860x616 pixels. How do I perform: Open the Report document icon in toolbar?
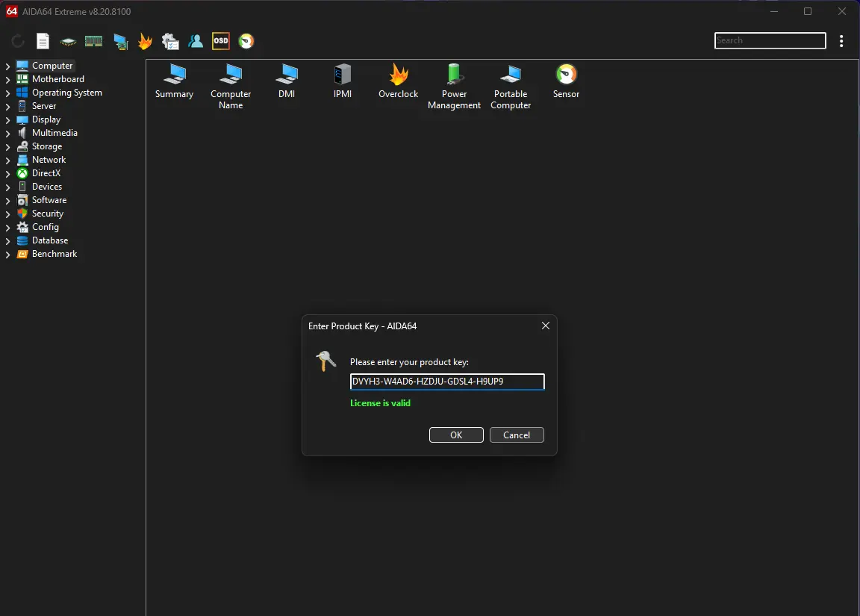point(43,41)
